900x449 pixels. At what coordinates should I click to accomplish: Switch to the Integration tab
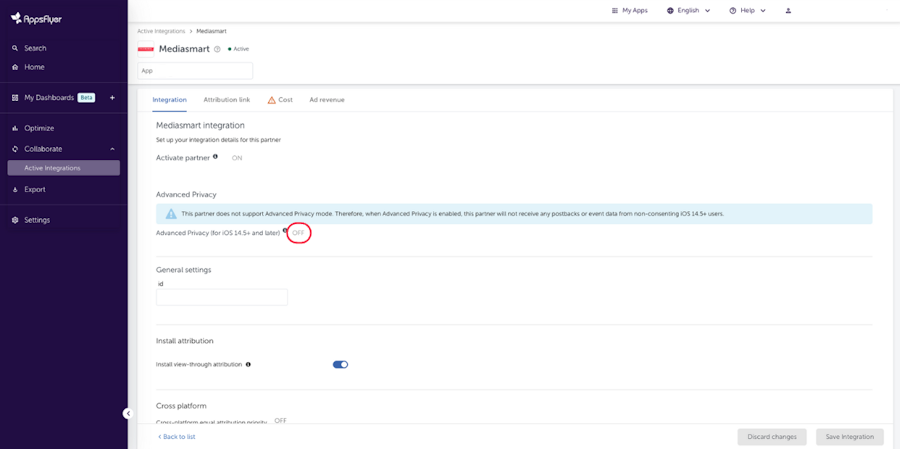[169, 100]
